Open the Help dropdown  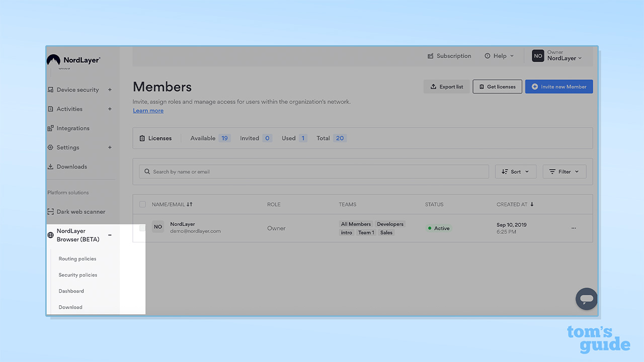coord(499,56)
